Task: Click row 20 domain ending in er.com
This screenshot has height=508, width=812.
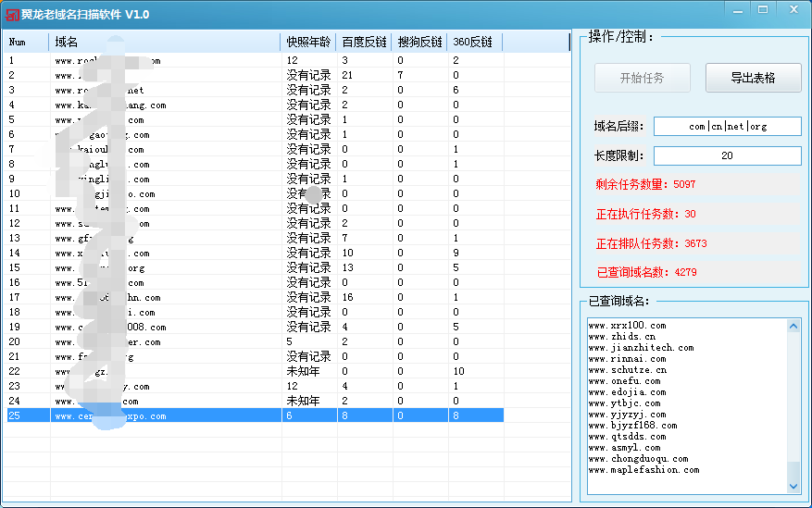Action: click(x=107, y=342)
